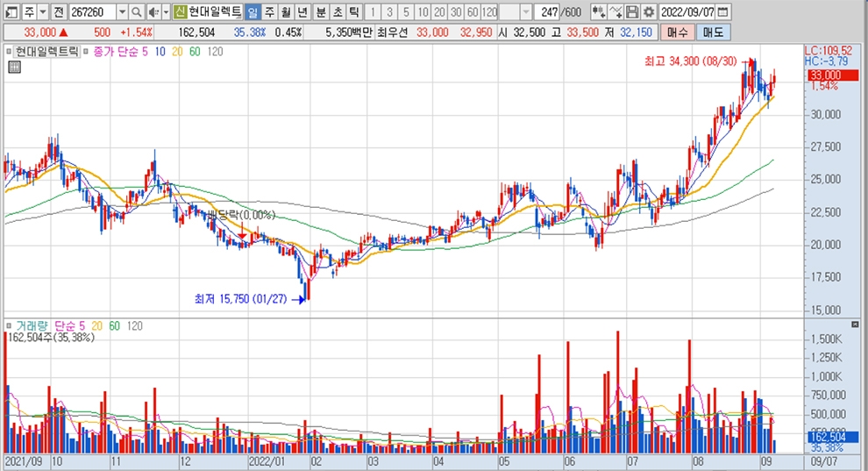Toggle the square marker before 거래량
The width and height of the screenshot is (868, 471).
(x=9, y=326)
